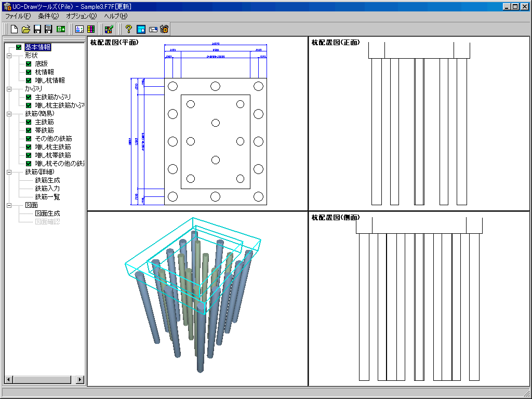The width and height of the screenshot is (532, 399).
Task: Open help with the yellow question mark icon
Action: pyautogui.click(x=128, y=29)
